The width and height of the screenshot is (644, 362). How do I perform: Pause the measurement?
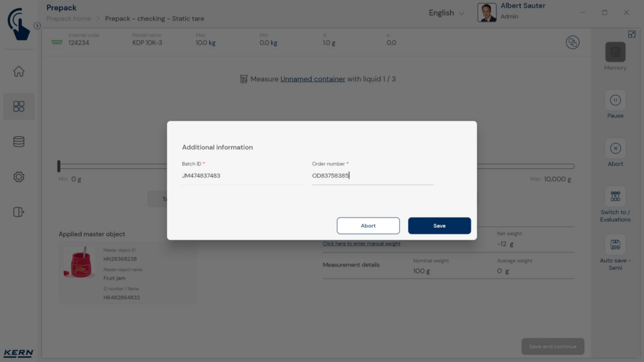(x=615, y=100)
